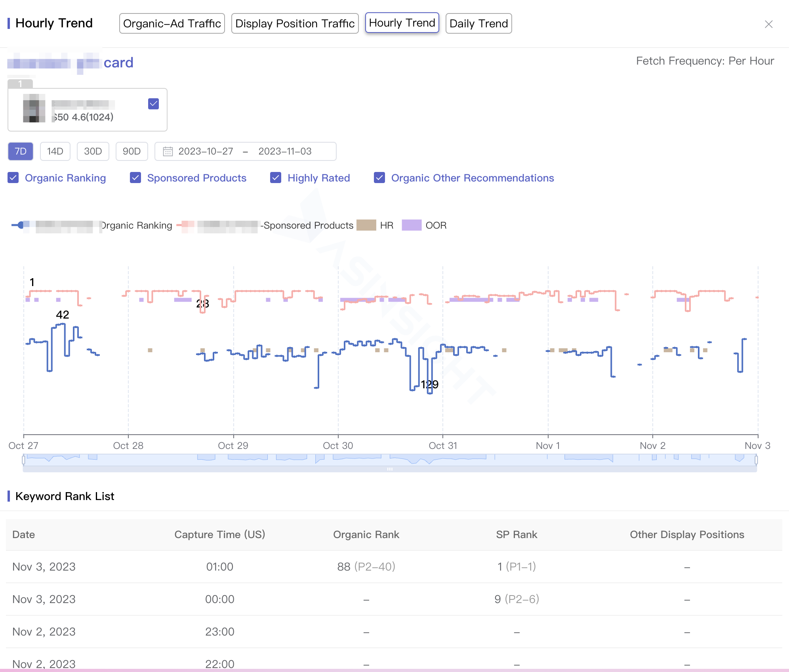Switch to Display Position Traffic tab
The image size is (789, 672).
coord(295,23)
